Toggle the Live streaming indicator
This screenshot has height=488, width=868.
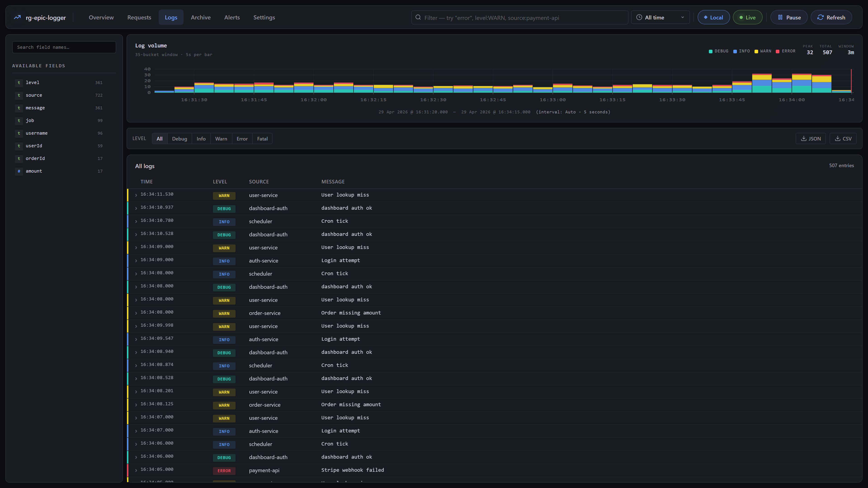(x=747, y=17)
